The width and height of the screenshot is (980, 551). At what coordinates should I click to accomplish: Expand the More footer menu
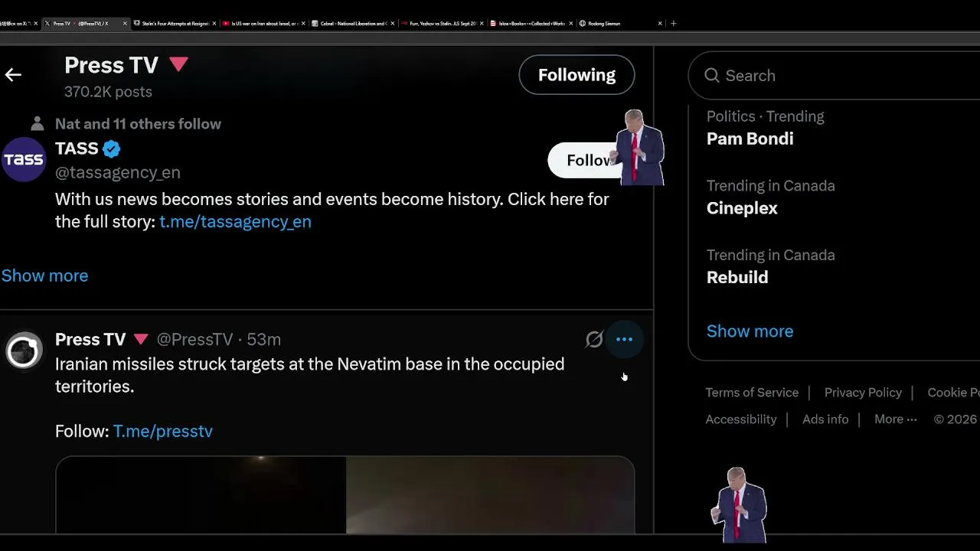point(895,419)
